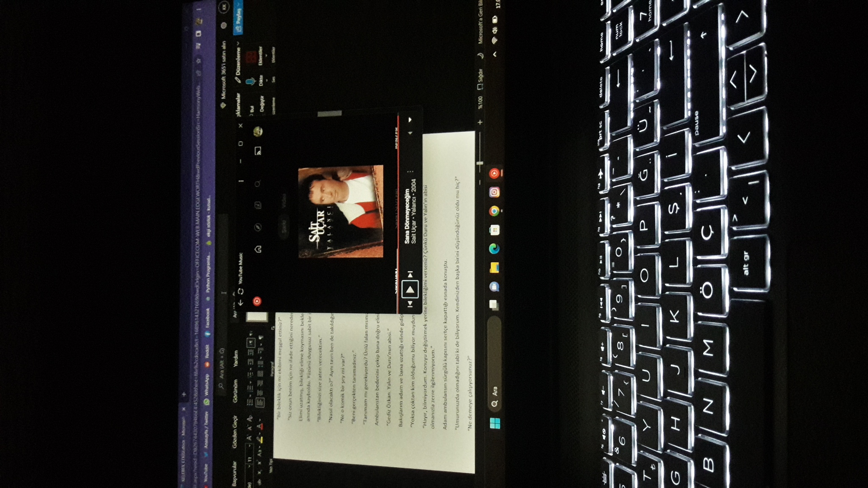
Task: Click the Microsoft 365'i satın alın link
Action: (x=224, y=70)
